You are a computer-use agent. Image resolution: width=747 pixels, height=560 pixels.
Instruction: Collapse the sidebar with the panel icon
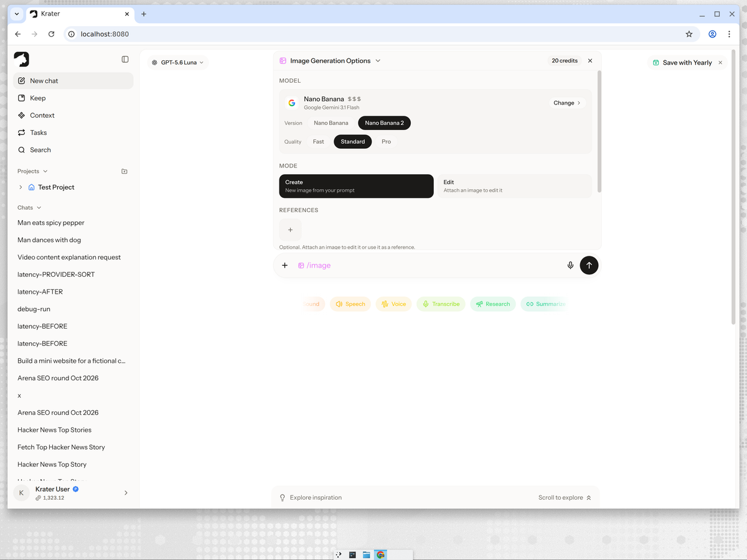[x=125, y=59]
